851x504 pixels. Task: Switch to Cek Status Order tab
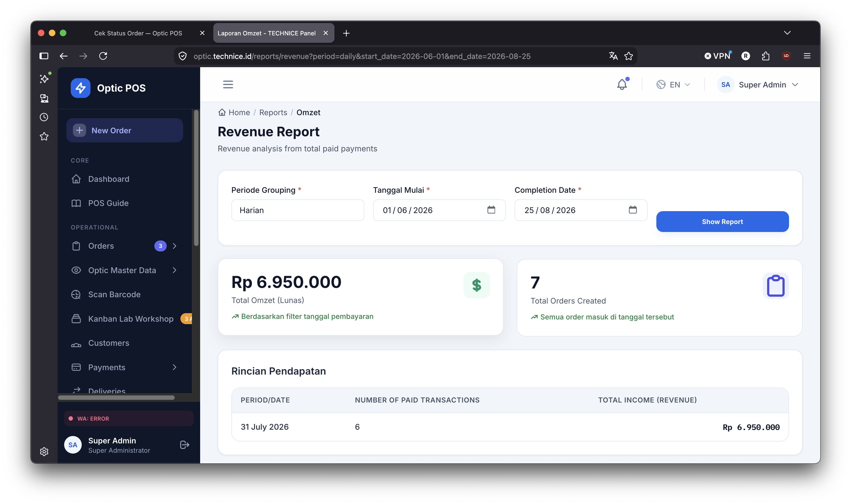coord(138,33)
